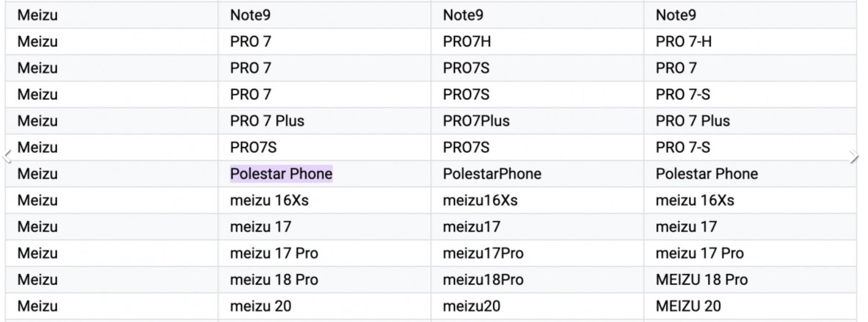
Task: Click the PRO7H cell
Action: click(x=467, y=42)
